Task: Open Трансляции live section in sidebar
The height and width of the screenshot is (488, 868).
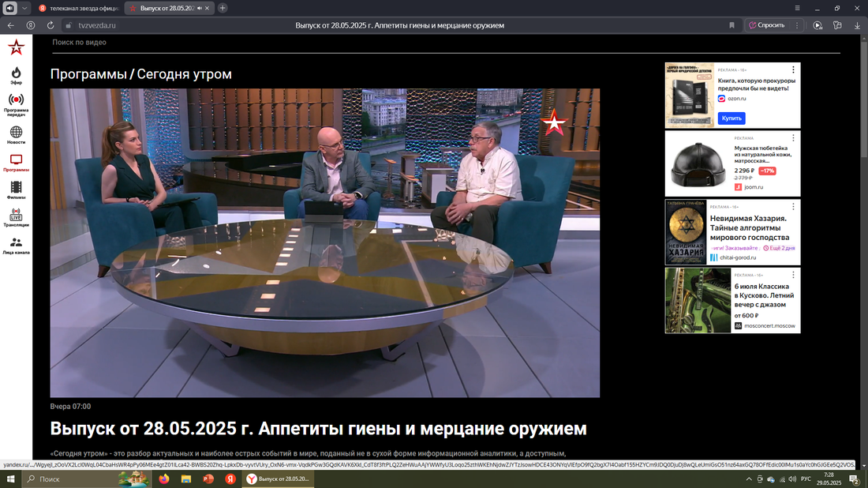Action: click(16, 218)
